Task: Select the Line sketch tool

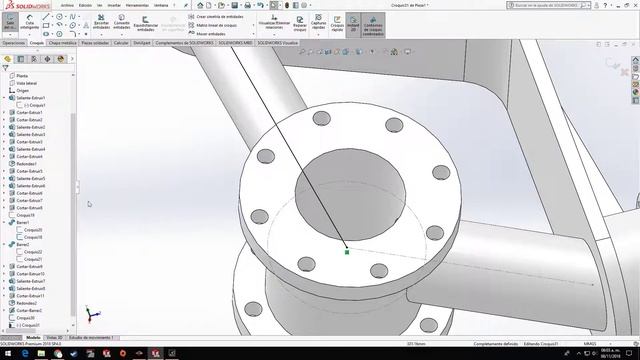Action: (46, 17)
